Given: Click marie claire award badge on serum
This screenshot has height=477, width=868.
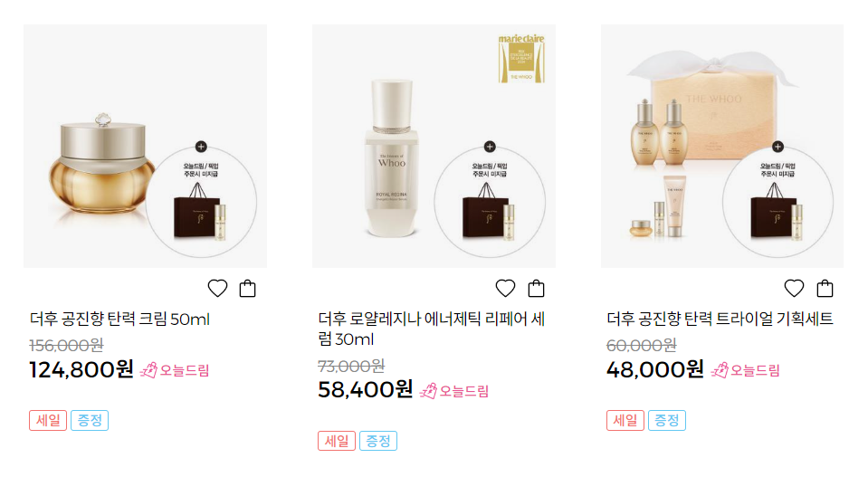Looking at the screenshot, I should point(521,58).
